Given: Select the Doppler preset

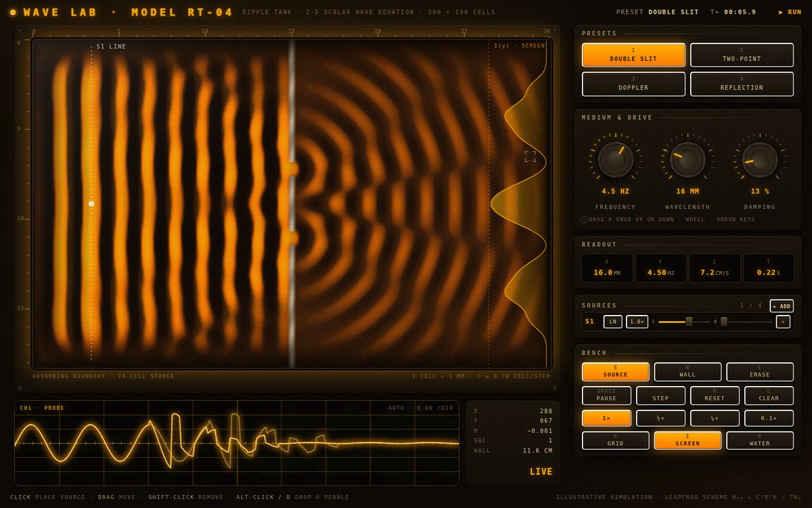Looking at the screenshot, I should (633, 84).
